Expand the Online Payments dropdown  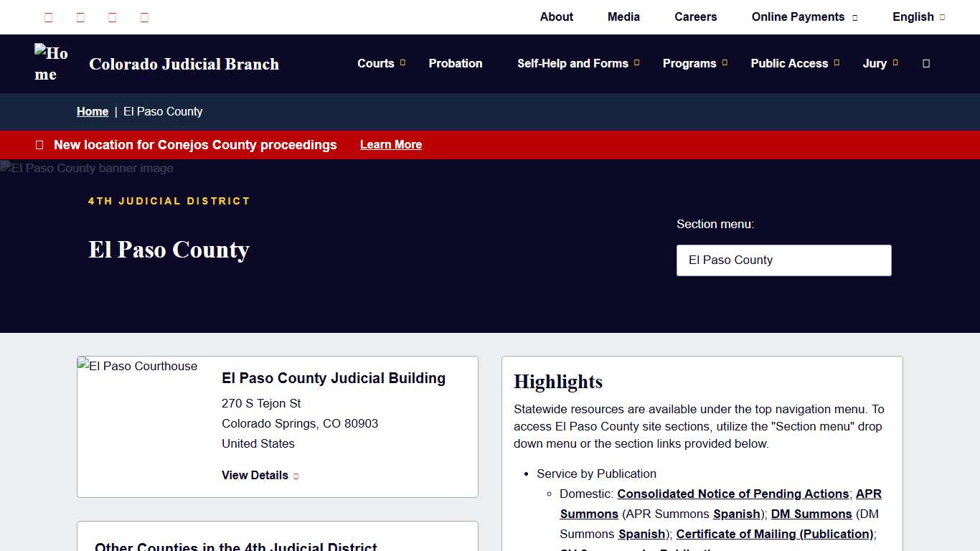804,17
